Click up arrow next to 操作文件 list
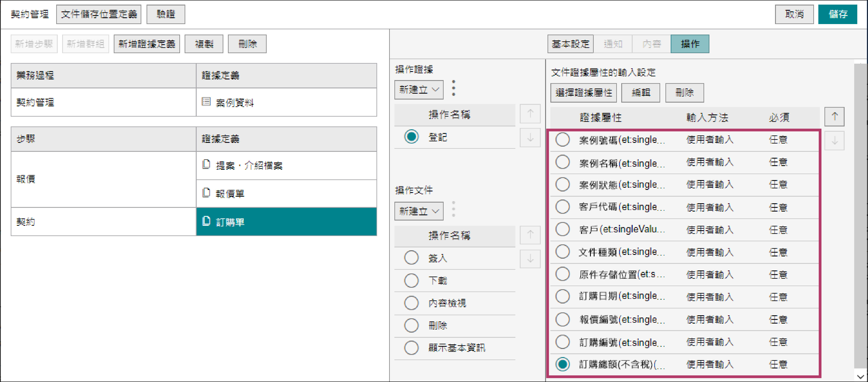 [x=530, y=235]
